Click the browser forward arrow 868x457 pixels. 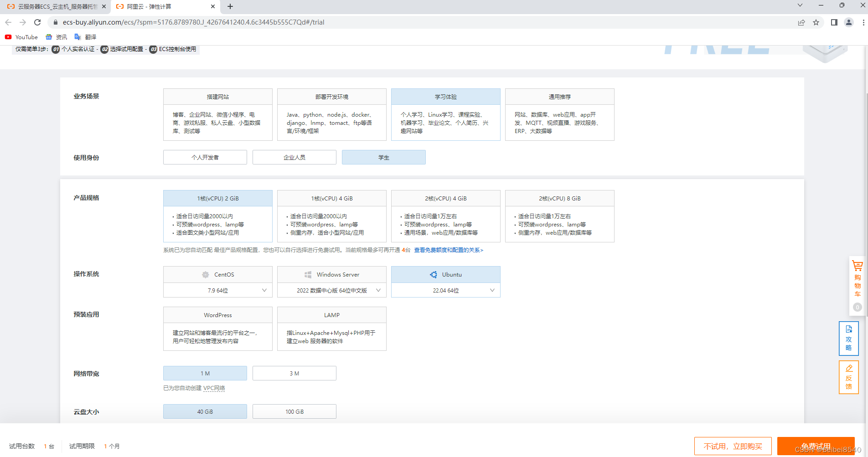[23, 22]
